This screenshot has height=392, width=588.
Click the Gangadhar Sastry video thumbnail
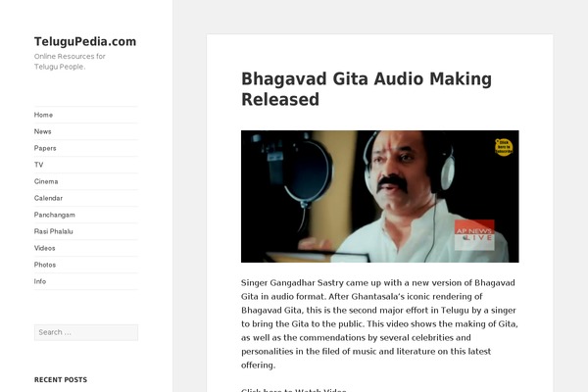coord(380,196)
